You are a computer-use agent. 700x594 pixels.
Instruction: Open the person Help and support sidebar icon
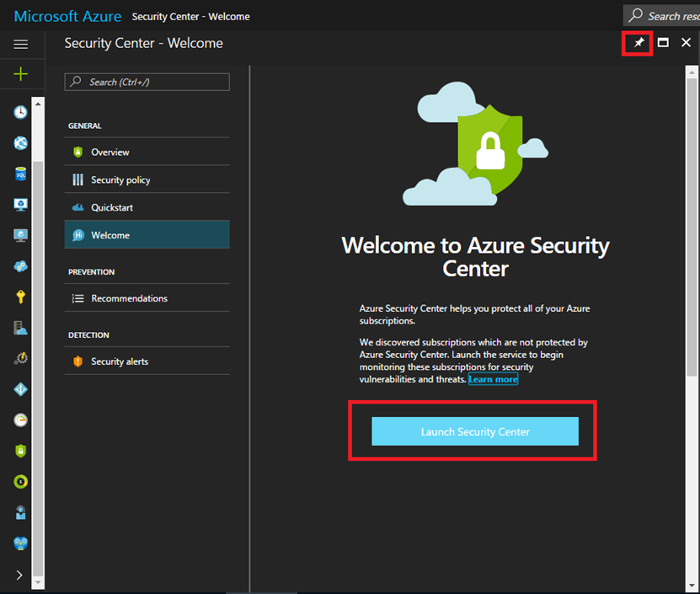tap(20, 512)
